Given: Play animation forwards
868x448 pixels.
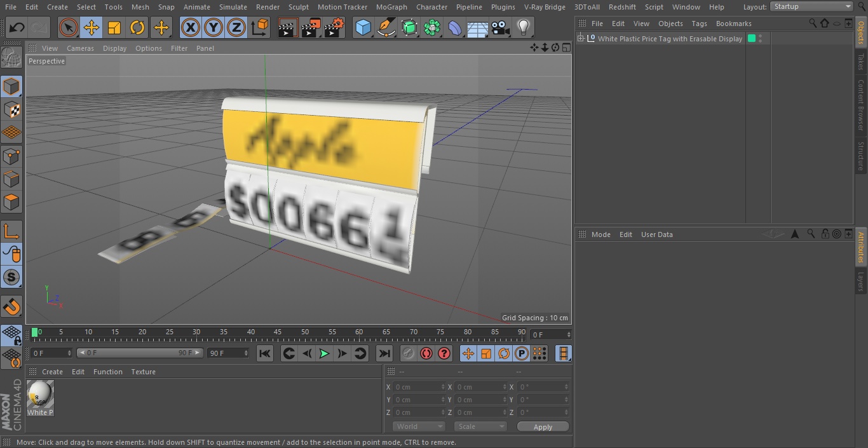Looking at the screenshot, I should click(x=324, y=353).
